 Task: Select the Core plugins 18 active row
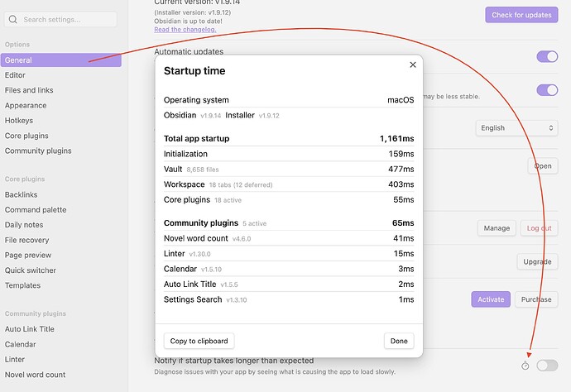pyautogui.click(x=289, y=199)
